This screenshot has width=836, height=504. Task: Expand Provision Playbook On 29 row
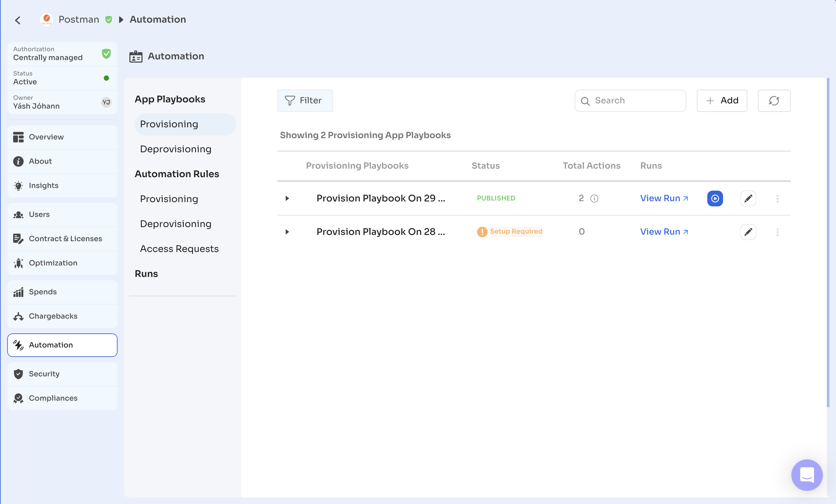pos(287,198)
